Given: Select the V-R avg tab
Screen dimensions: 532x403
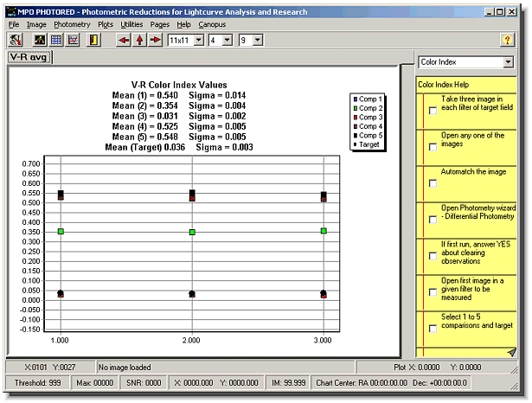Looking at the screenshot, I should click(29, 57).
